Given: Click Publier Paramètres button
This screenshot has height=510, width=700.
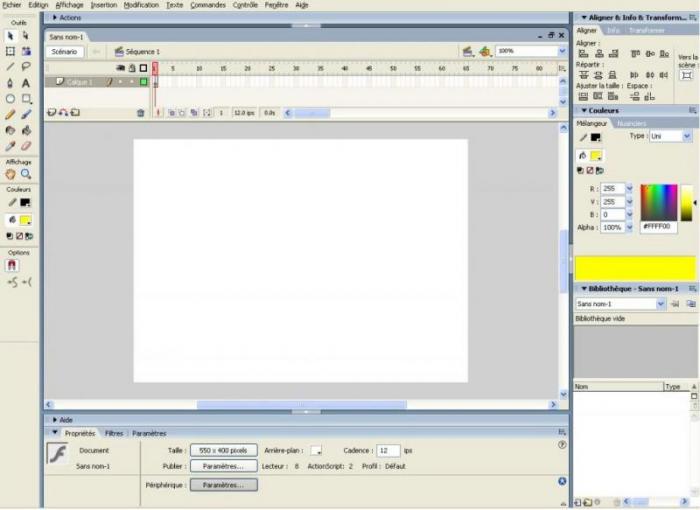Looking at the screenshot, I should (224, 466).
